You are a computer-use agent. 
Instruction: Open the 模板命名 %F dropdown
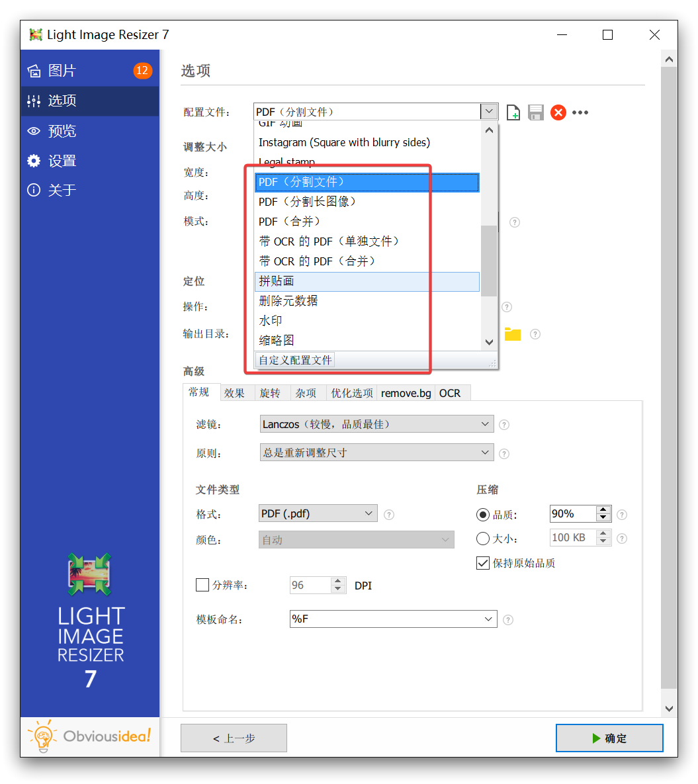coord(394,619)
